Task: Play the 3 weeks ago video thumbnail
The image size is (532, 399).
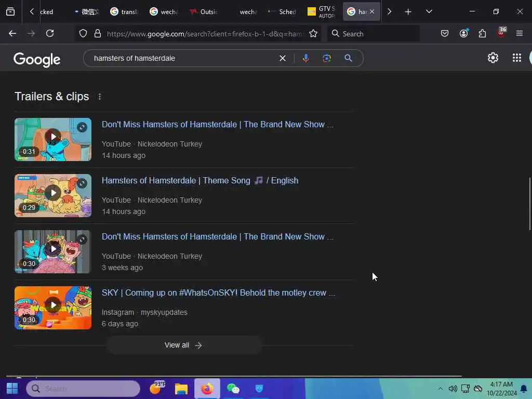Action: (53, 252)
